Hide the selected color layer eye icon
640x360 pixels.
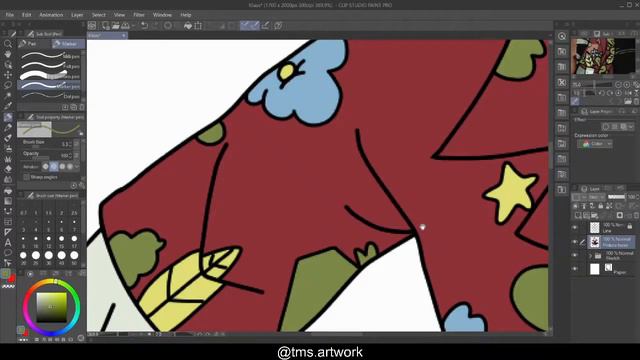(575, 242)
